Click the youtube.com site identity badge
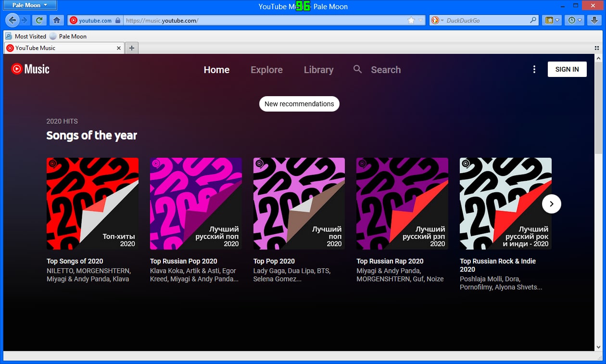 coord(95,20)
